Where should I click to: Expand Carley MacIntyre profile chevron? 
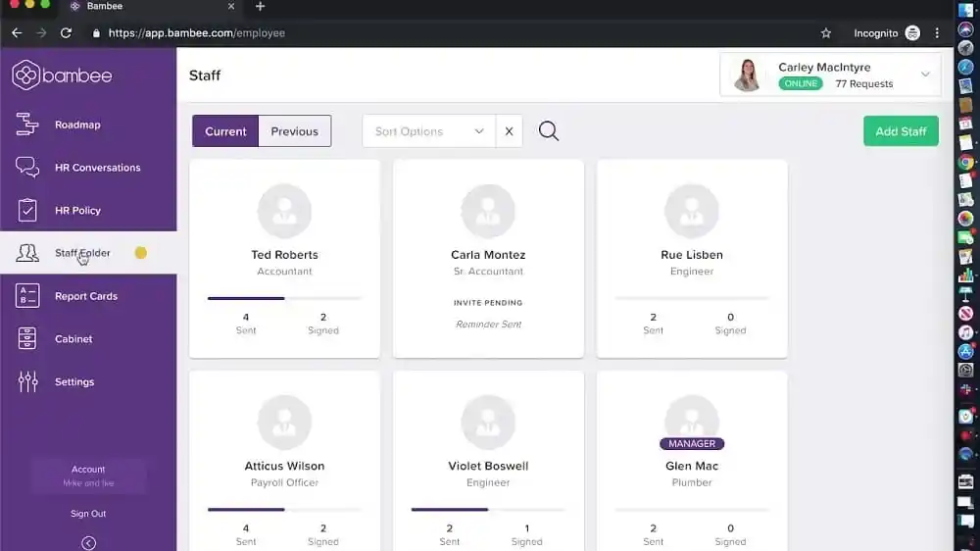click(x=925, y=75)
